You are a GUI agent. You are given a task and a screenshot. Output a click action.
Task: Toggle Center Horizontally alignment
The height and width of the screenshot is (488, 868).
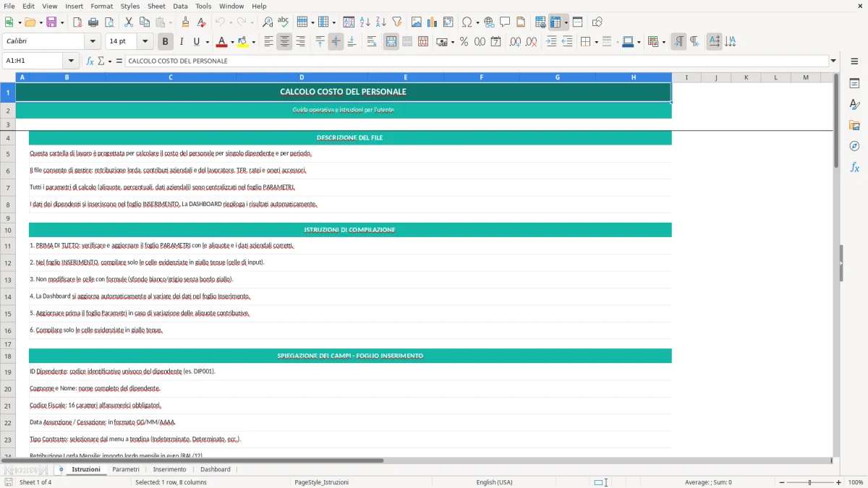284,42
